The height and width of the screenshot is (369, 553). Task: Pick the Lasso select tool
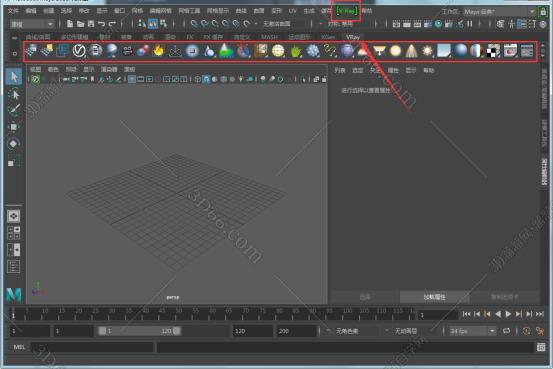coord(14,94)
